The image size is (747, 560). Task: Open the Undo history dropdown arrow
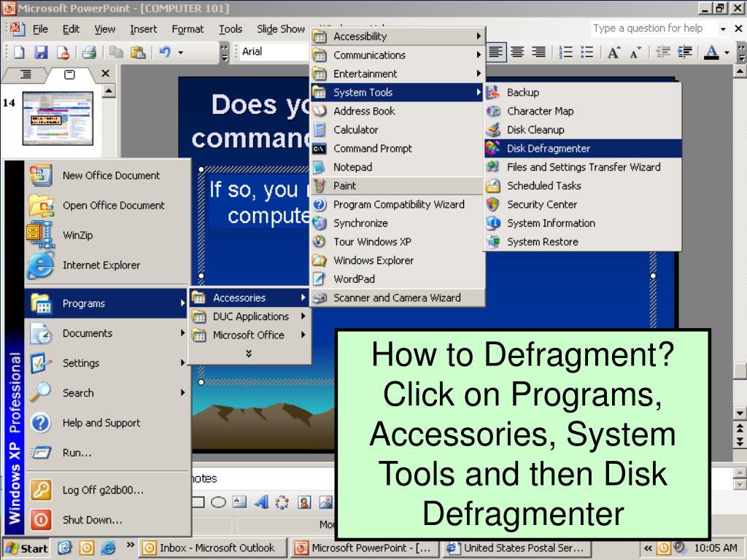point(181,52)
